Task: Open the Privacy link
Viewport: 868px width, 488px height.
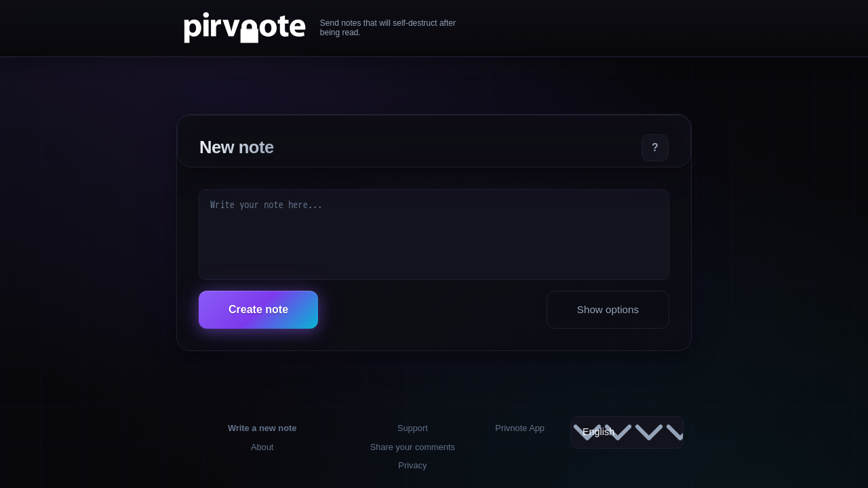Action: (x=412, y=465)
